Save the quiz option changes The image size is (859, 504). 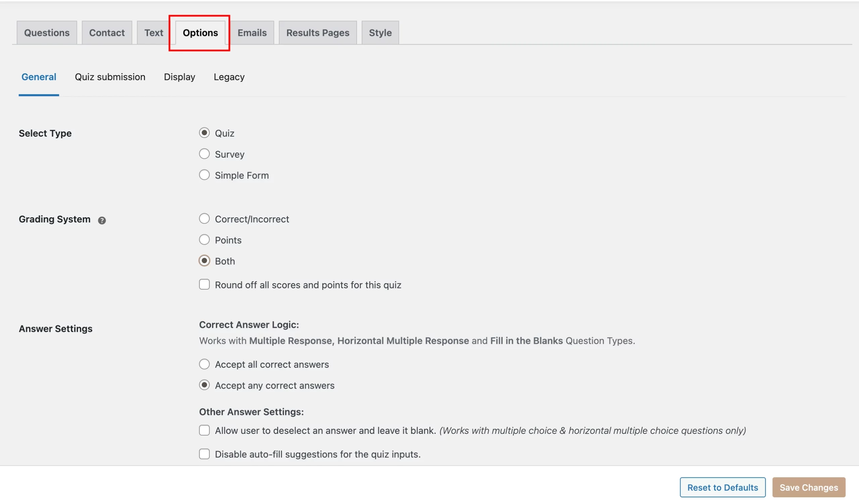(x=809, y=487)
